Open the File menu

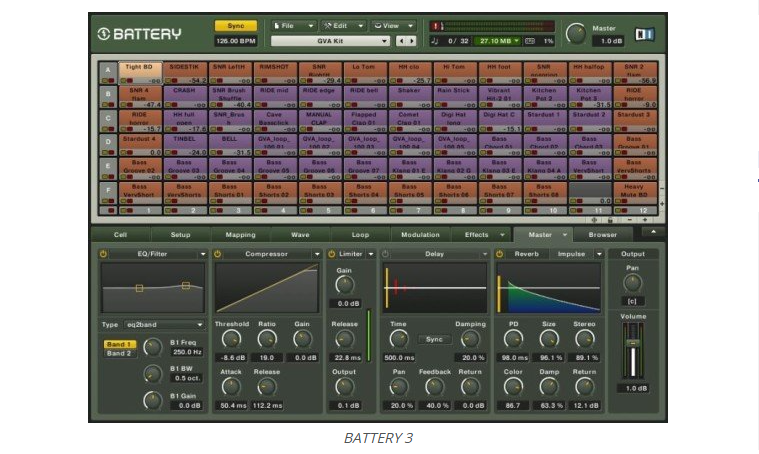click(293, 26)
